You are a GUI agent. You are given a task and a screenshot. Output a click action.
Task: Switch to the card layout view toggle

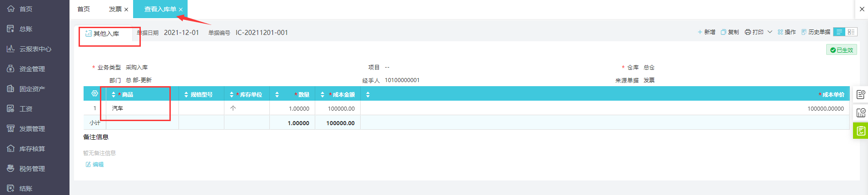click(x=851, y=32)
